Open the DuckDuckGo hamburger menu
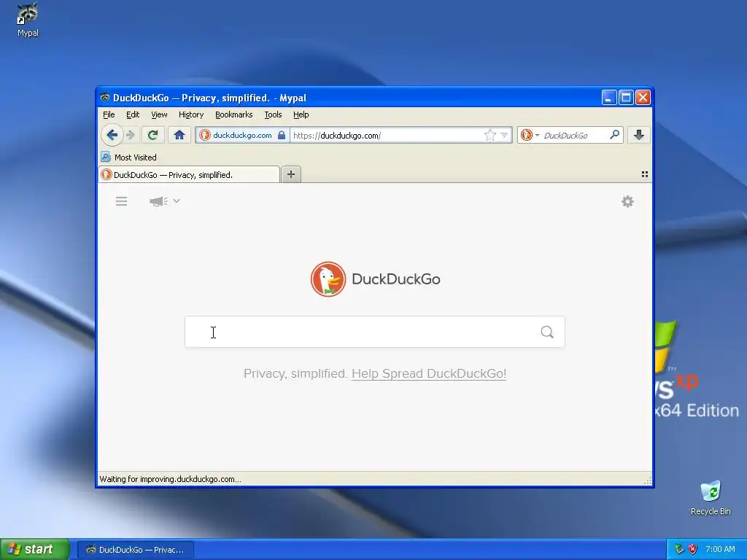 (x=122, y=201)
